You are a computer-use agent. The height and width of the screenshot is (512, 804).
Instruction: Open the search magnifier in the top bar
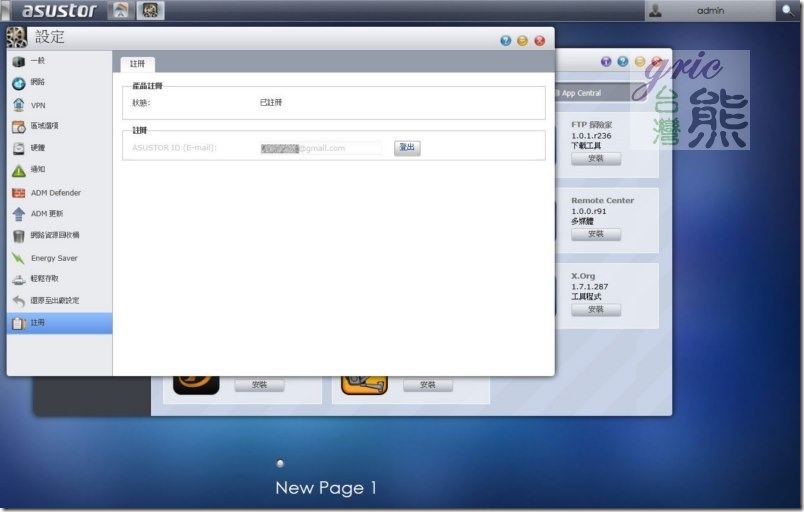point(787,10)
